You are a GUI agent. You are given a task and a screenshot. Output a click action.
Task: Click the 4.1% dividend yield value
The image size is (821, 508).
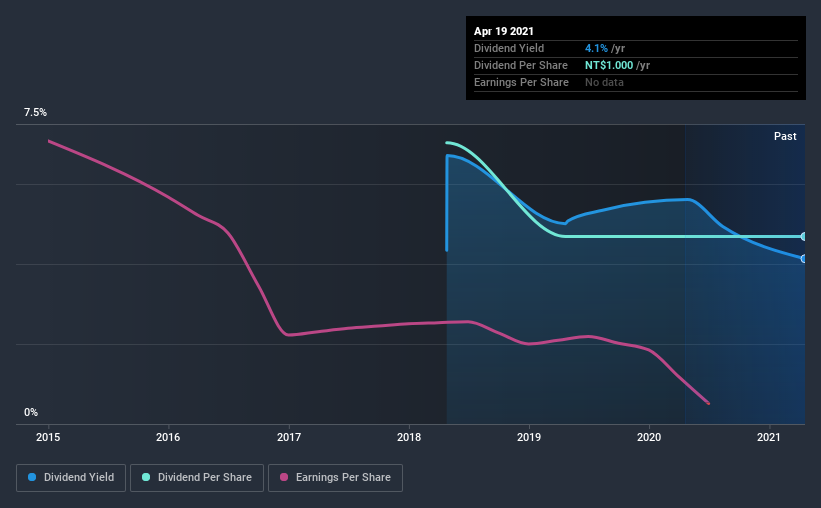click(596, 48)
